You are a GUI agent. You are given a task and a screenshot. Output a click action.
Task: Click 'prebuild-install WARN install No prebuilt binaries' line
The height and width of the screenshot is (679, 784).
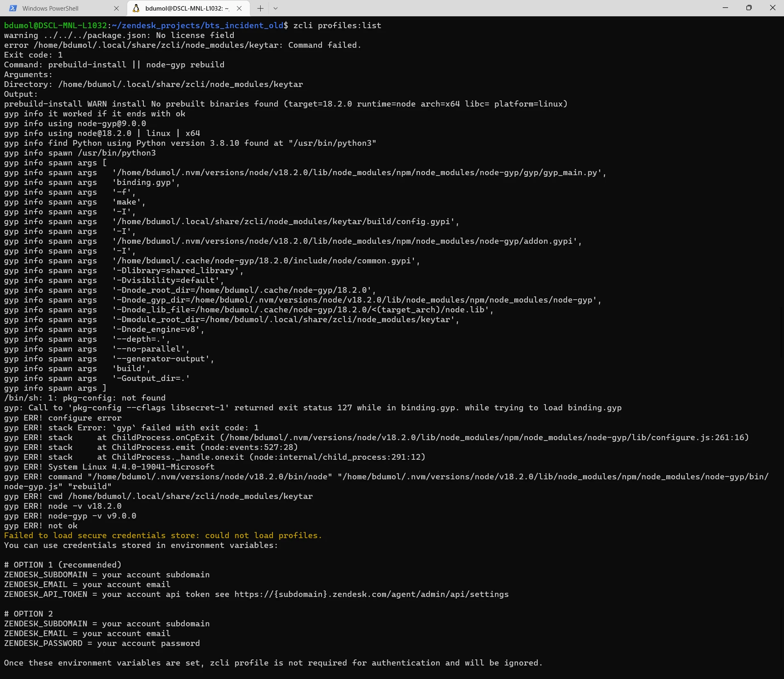pos(286,104)
